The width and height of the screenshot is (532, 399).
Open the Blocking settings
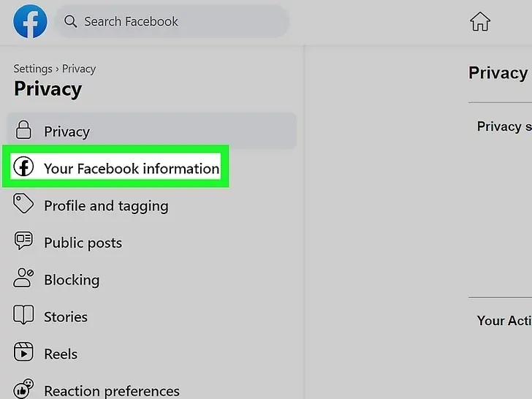point(72,280)
